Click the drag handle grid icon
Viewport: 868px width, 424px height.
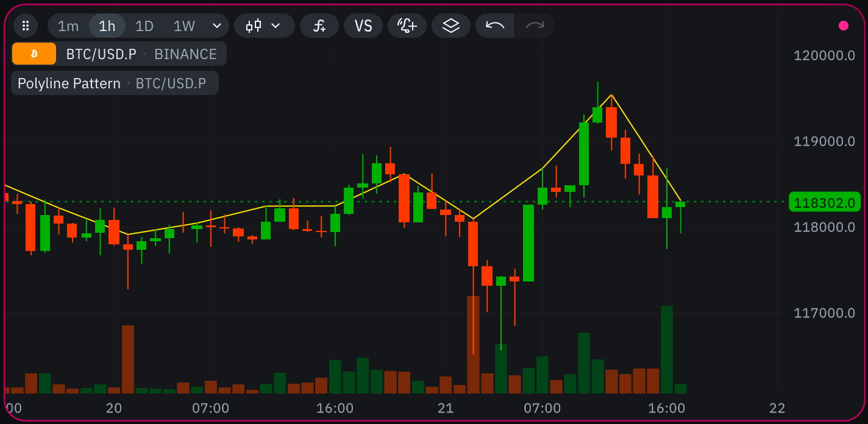pyautogui.click(x=26, y=26)
